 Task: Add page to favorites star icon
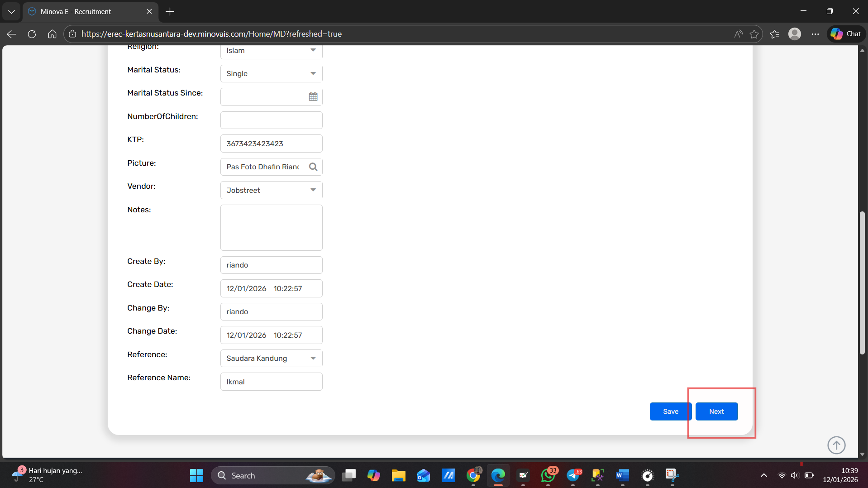coord(754,34)
